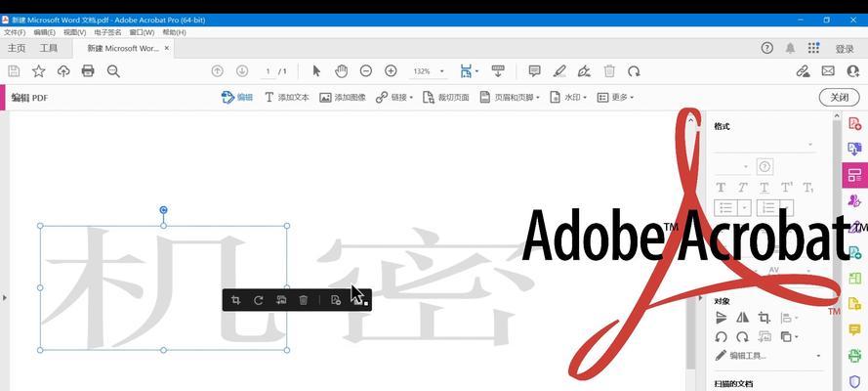Replace the image from floating toolbar

coord(280,300)
